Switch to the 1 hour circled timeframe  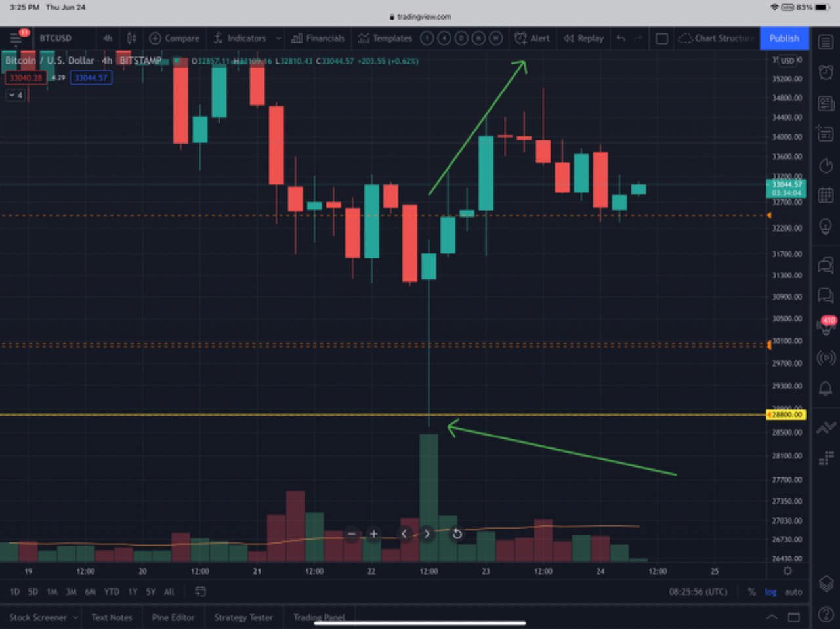click(x=427, y=38)
